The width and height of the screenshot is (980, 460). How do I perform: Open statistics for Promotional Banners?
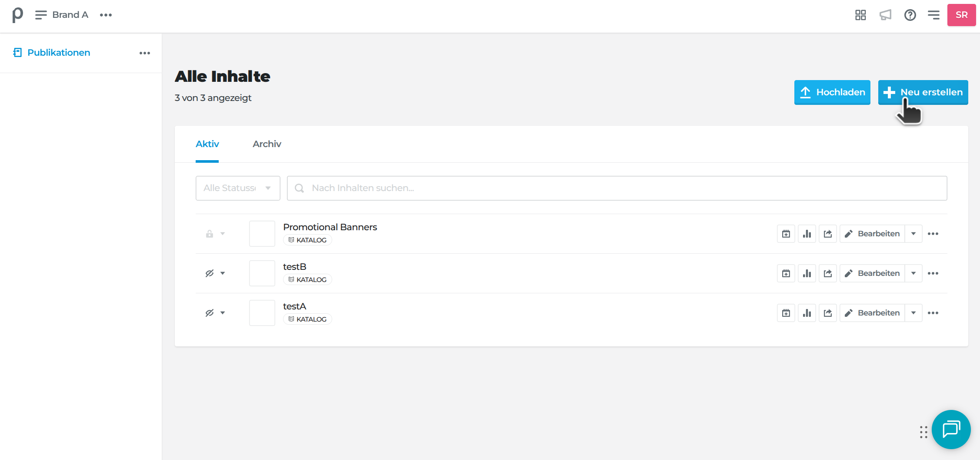[807, 234]
